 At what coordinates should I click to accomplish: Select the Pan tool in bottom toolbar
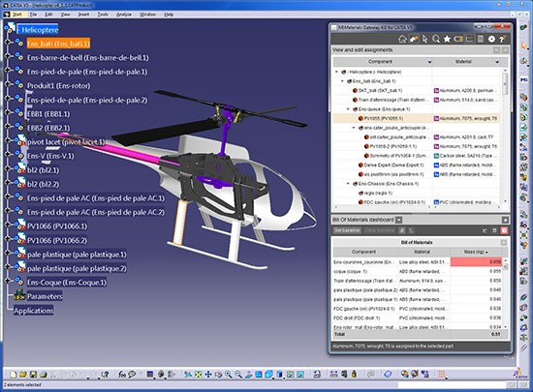(x=208, y=375)
